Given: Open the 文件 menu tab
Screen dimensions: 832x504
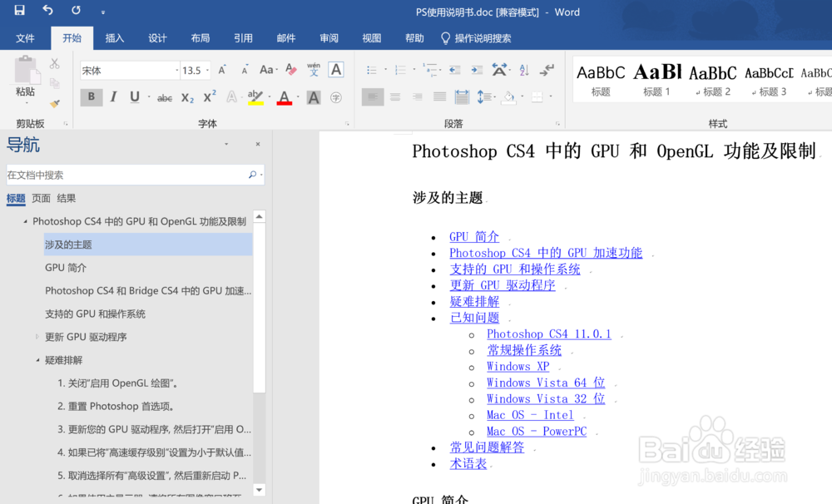Looking at the screenshot, I should point(25,38).
